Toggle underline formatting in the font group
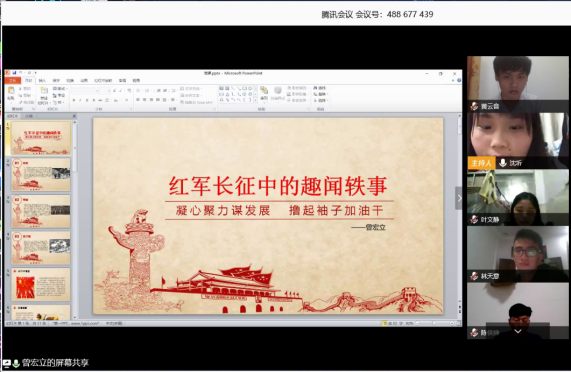This screenshot has width=571, height=372. pos(87,100)
